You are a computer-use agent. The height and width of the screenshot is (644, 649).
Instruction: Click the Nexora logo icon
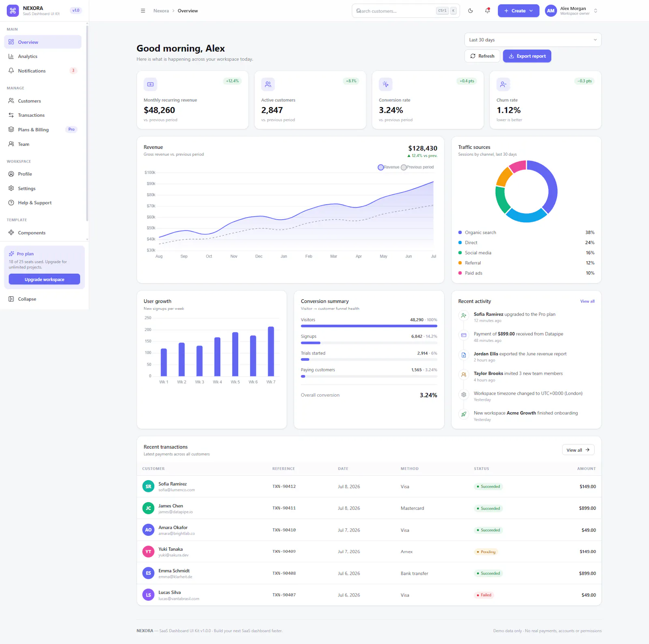(13, 11)
